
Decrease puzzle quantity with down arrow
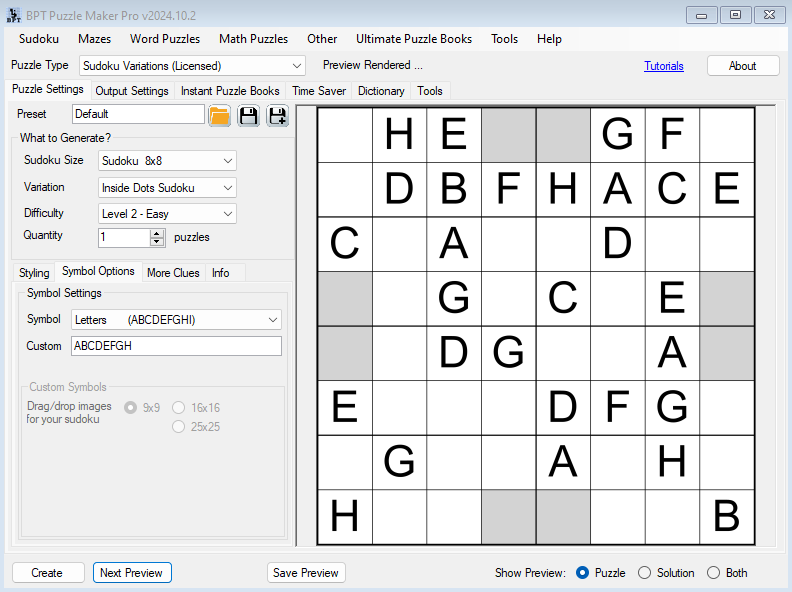coord(157,242)
